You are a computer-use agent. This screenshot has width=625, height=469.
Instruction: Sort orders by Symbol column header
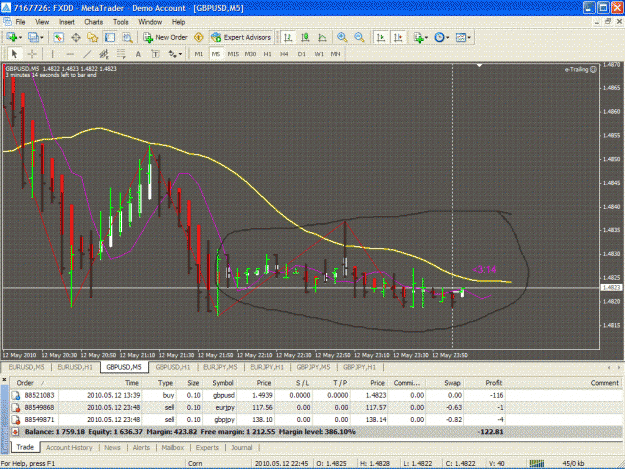(222, 383)
